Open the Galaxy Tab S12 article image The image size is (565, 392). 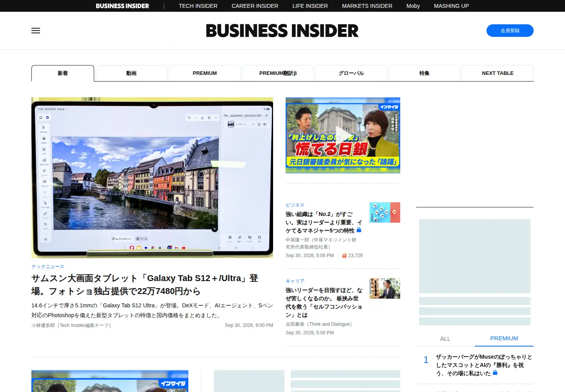[152, 178]
